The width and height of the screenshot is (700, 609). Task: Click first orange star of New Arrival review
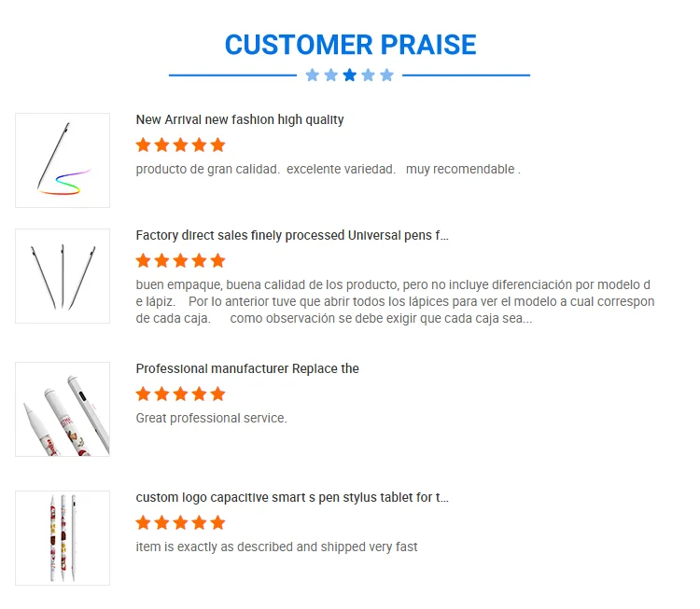point(144,145)
